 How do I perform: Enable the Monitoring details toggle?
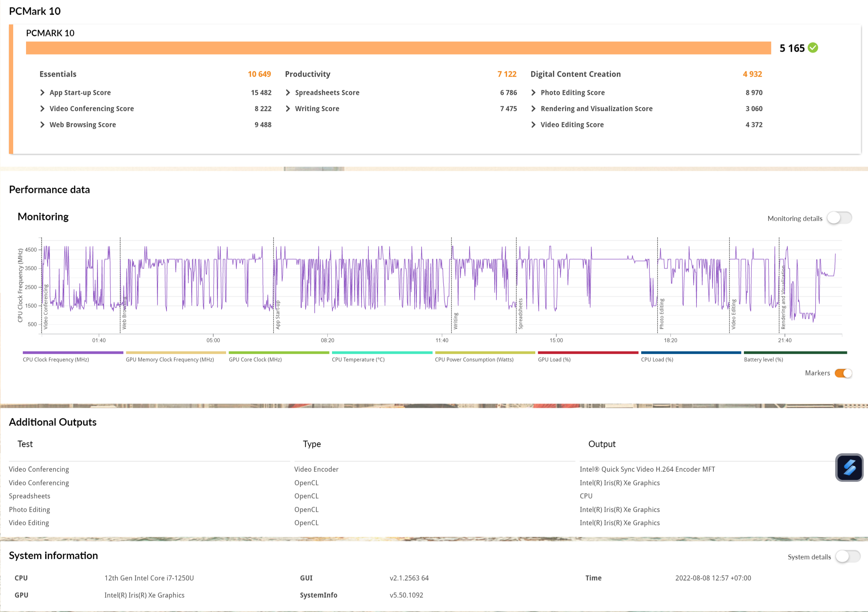(839, 218)
